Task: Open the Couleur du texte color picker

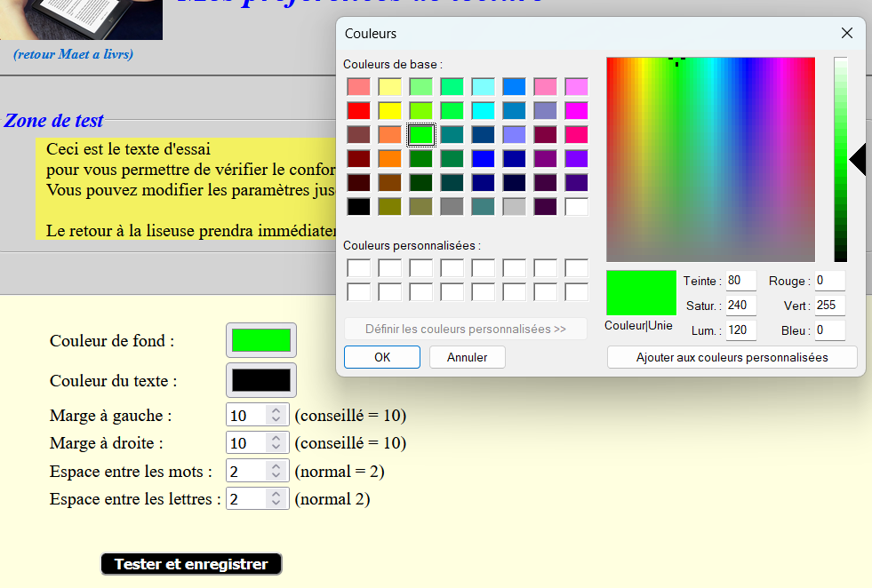Action: (260, 381)
